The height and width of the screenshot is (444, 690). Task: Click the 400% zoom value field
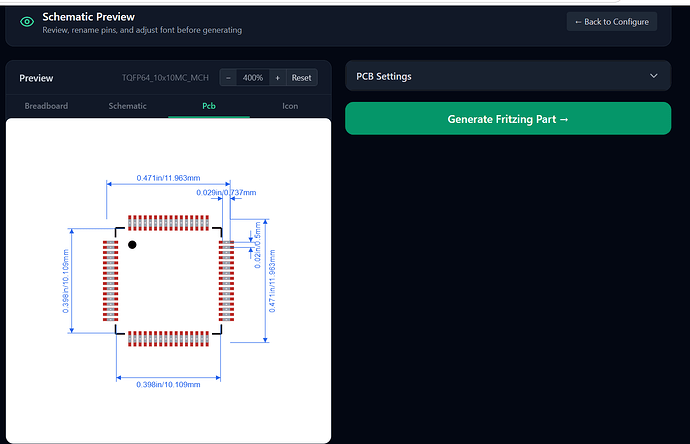253,78
